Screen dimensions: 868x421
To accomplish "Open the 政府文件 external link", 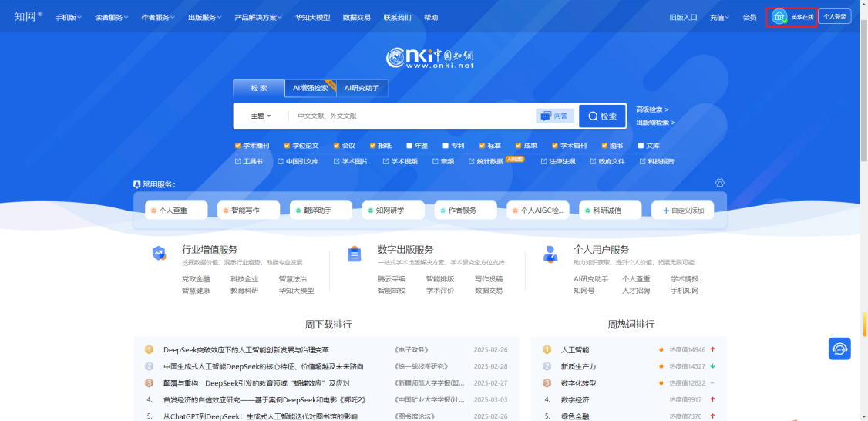I will tap(607, 162).
